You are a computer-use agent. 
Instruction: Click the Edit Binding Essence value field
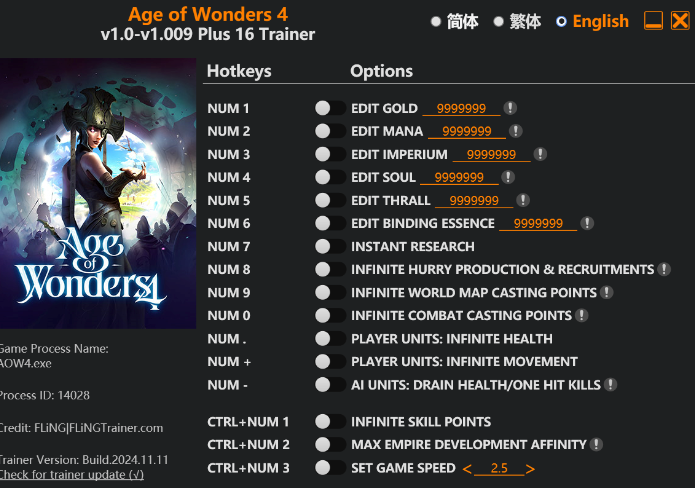538,223
